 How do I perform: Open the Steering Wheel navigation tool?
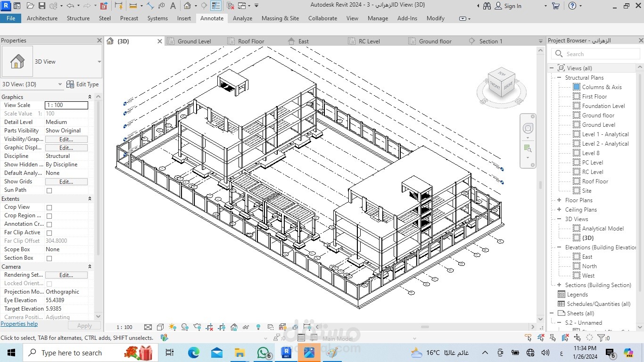[x=528, y=129]
